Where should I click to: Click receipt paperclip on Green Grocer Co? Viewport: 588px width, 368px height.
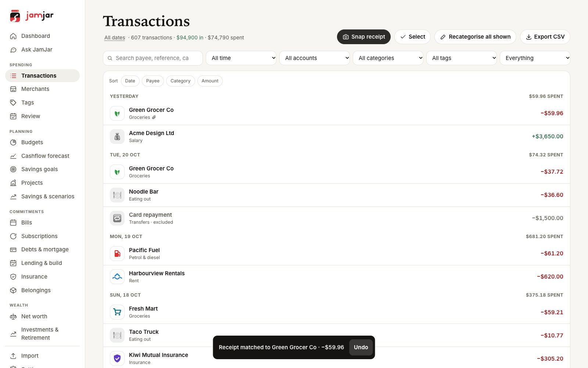click(154, 117)
